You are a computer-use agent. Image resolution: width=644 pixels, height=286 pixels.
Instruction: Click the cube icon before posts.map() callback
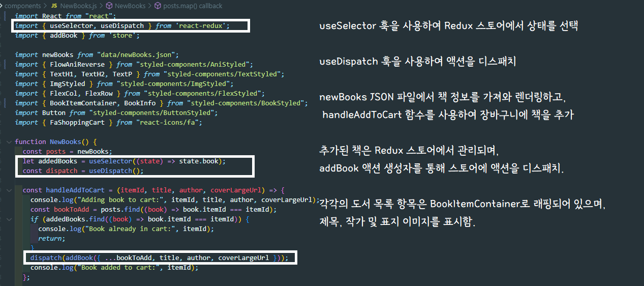158,6
